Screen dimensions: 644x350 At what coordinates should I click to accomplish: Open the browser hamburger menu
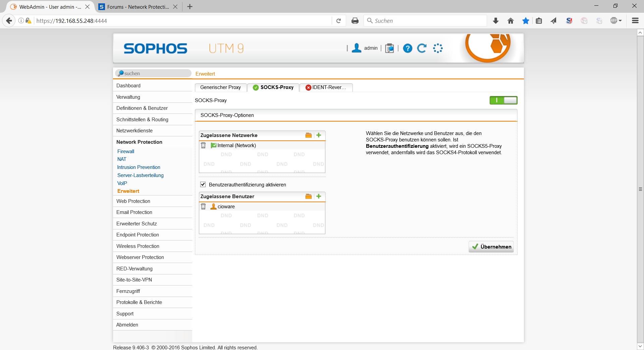pos(635,21)
